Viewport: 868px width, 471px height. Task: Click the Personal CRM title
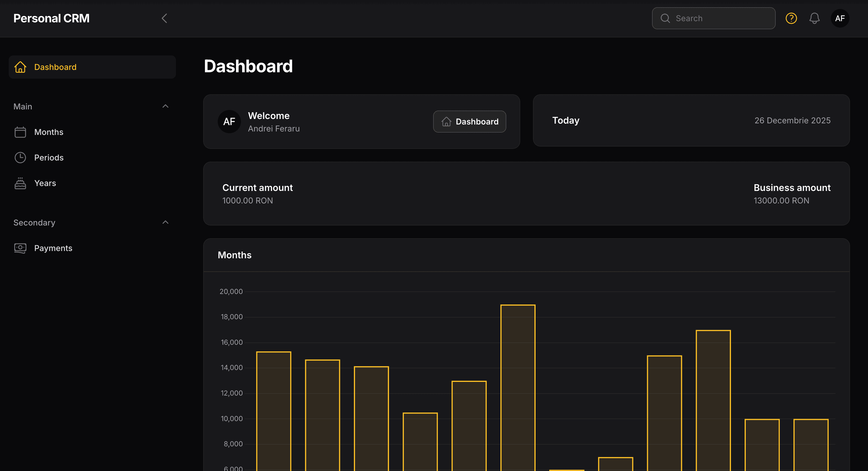(51, 18)
